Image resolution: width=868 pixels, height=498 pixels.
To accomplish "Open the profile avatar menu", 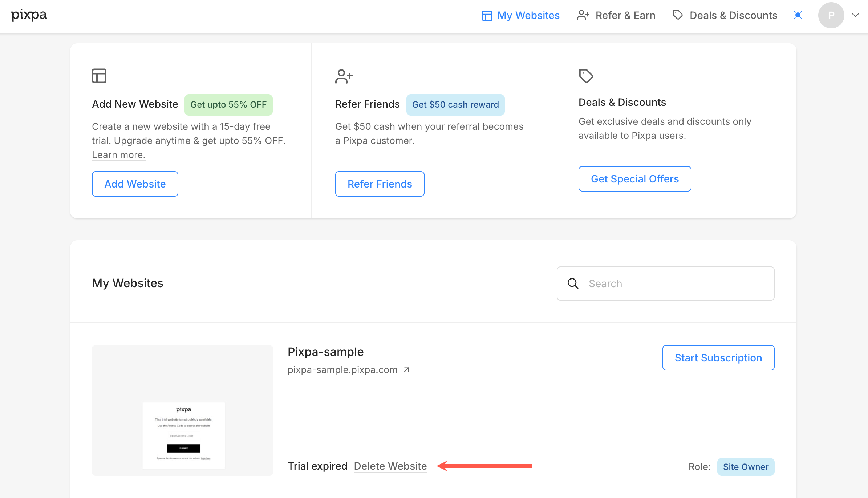I will click(831, 15).
